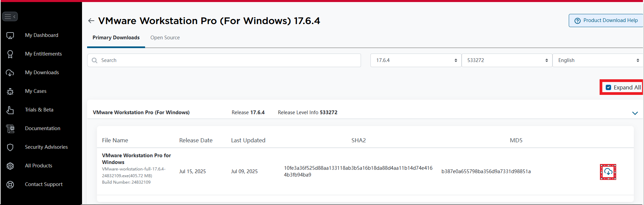This screenshot has height=205, width=644.
Task: Open My Dashboard in sidebar
Action: click(x=42, y=35)
